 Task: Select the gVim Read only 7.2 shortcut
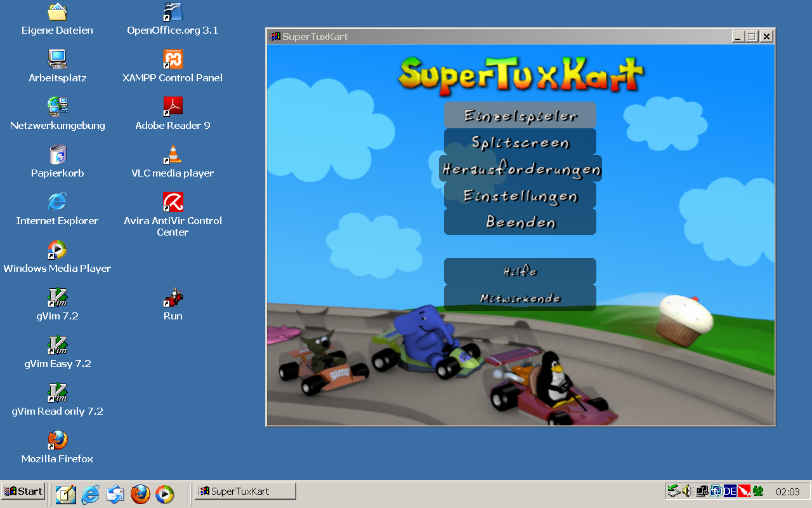(x=57, y=400)
